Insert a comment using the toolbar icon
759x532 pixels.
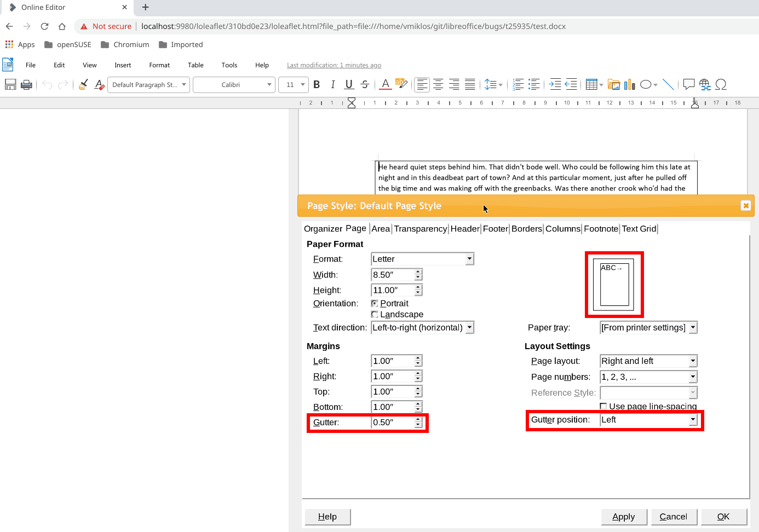click(x=689, y=84)
